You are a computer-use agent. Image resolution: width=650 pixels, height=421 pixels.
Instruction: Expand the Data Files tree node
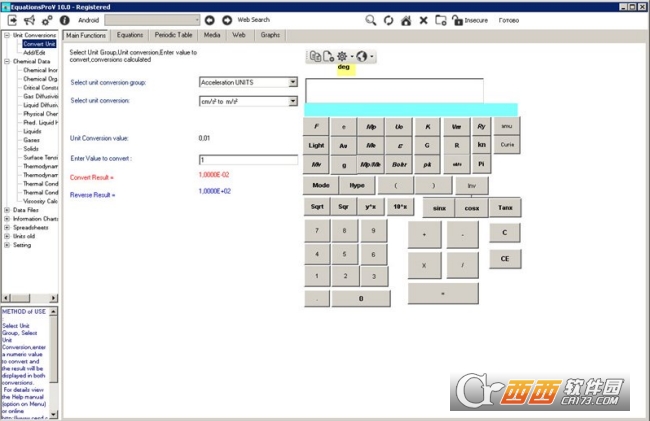[x=7, y=211]
